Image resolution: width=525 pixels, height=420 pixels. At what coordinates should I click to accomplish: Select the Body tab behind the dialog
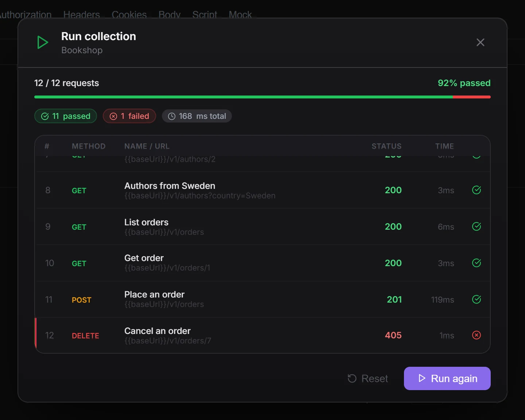(x=170, y=15)
